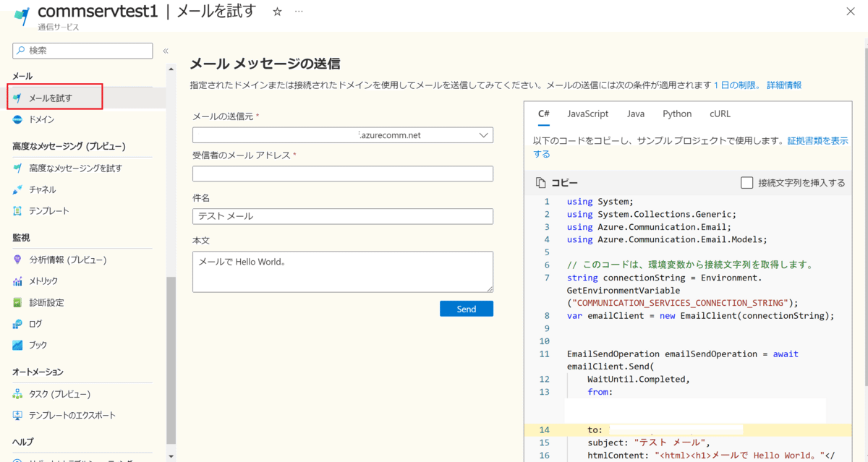Favorite this page with the star icon
Viewport: 868px width, 462px height.
pyautogui.click(x=277, y=12)
